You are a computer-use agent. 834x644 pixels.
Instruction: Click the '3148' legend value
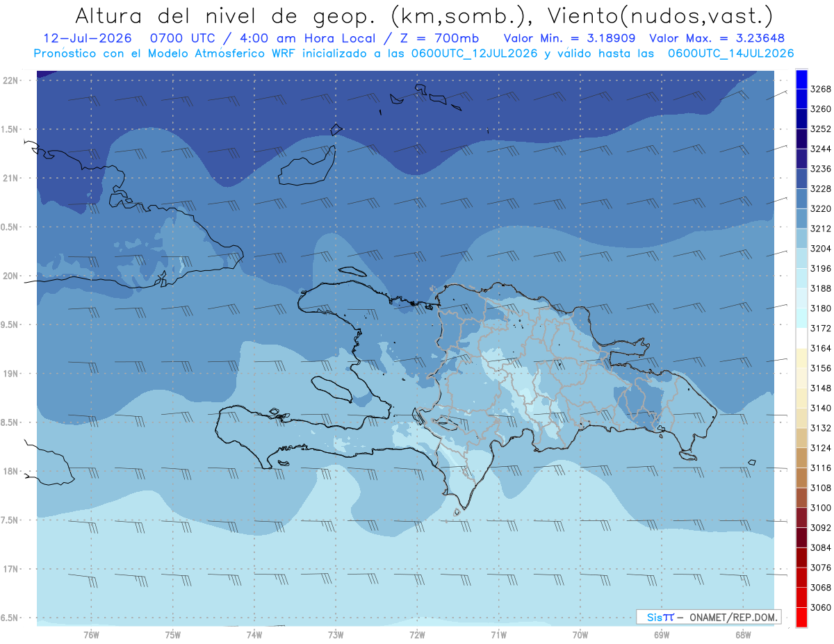pos(821,388)
